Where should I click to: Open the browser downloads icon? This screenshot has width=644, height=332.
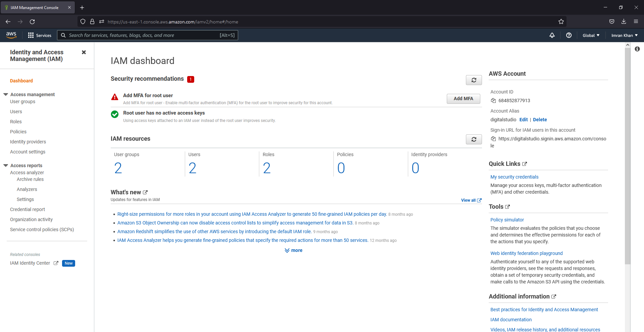tap(624, 21)
